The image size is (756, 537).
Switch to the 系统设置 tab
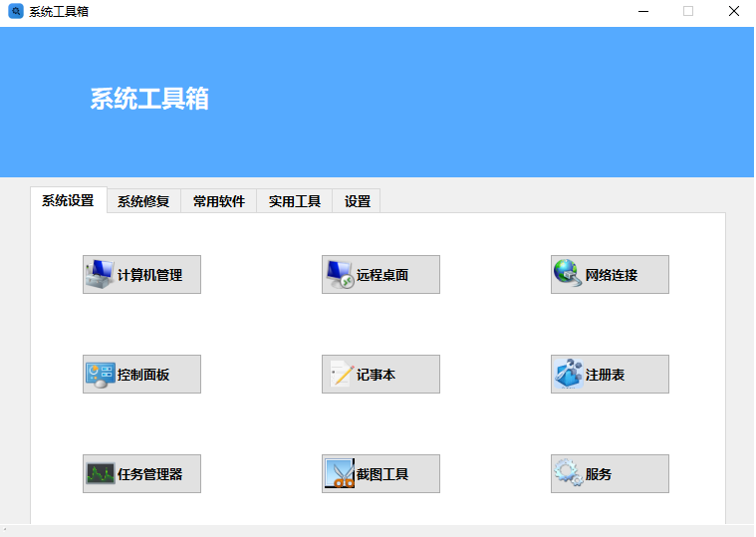coord(68,200)
